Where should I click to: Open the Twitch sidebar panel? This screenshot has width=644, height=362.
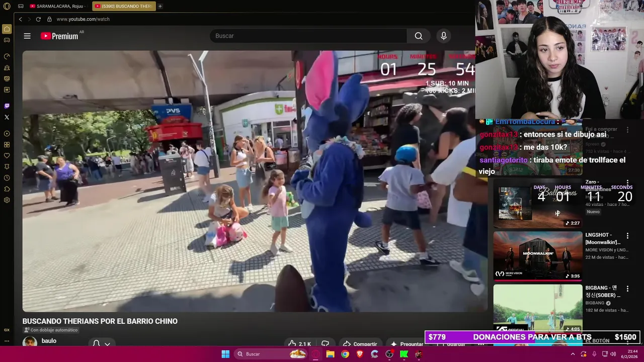[7, 106]
